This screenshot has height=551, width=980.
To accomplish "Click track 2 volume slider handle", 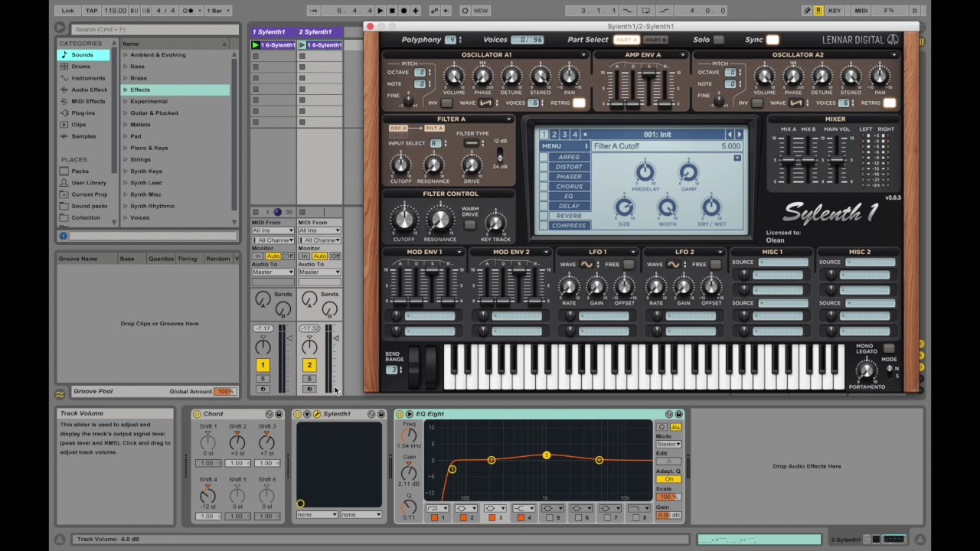I will [335, 337].
